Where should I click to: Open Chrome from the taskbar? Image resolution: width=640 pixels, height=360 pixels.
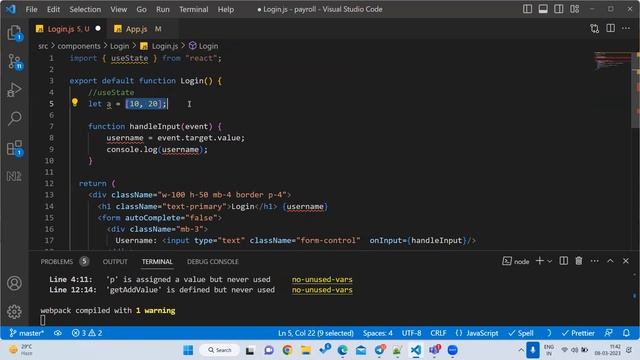[287, 350]
